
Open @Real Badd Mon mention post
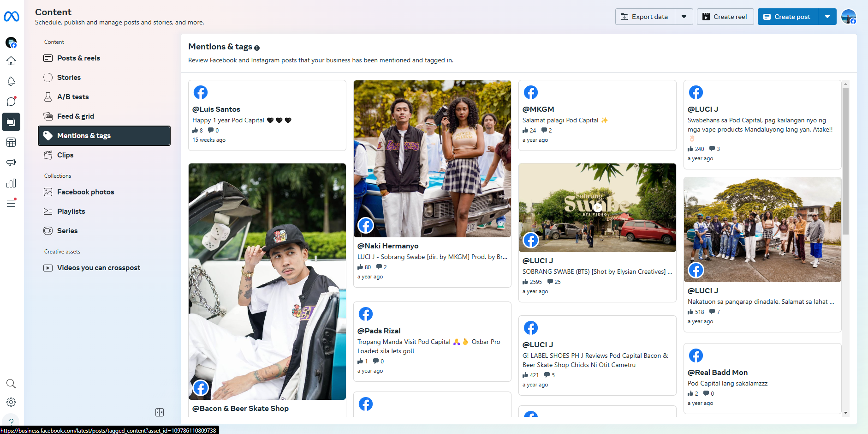[718, 373]
